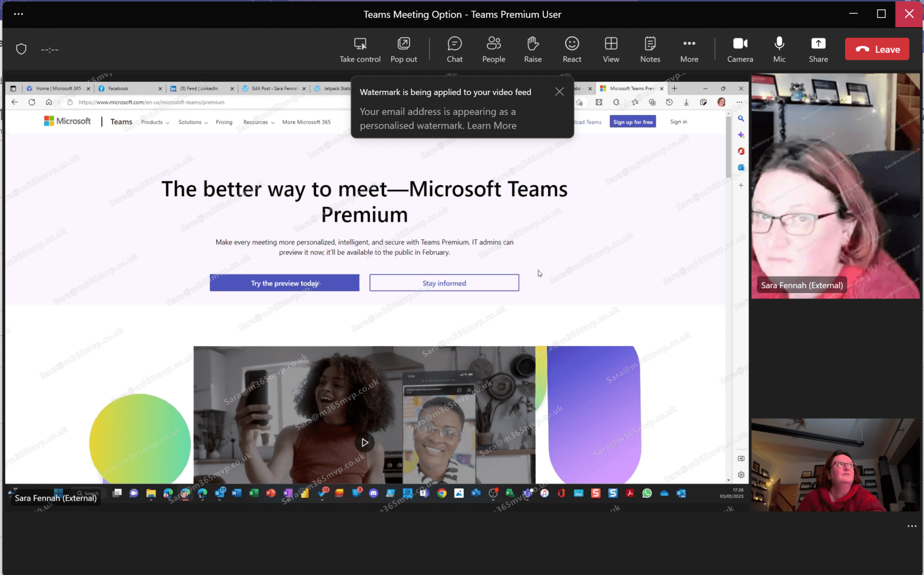
Task: Open the Chat panel
Action: point(454,50)
